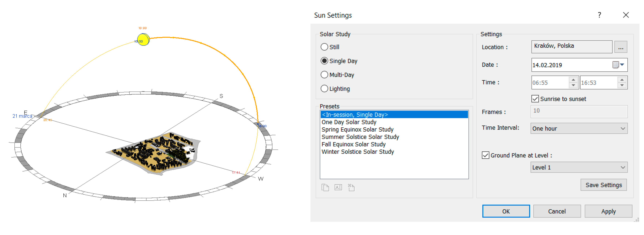
Task: Select Summer Solstice Solar Study preset
Action: coord(360,137)
